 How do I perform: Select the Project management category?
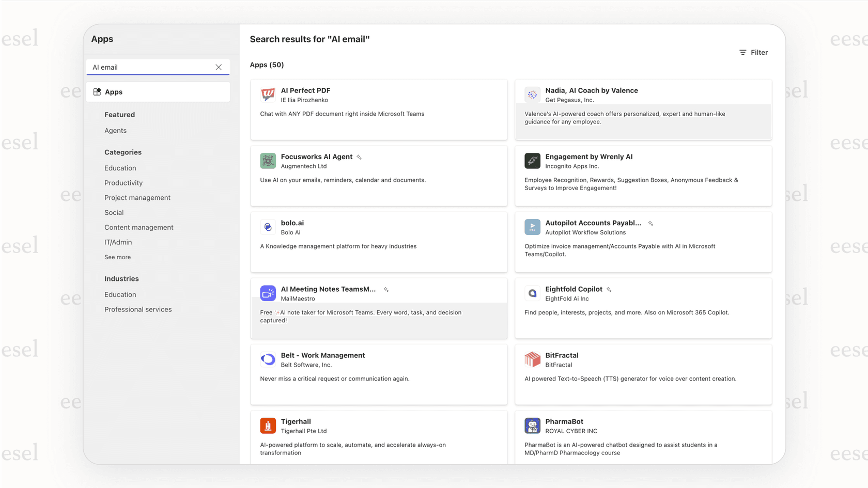[137, 198]
